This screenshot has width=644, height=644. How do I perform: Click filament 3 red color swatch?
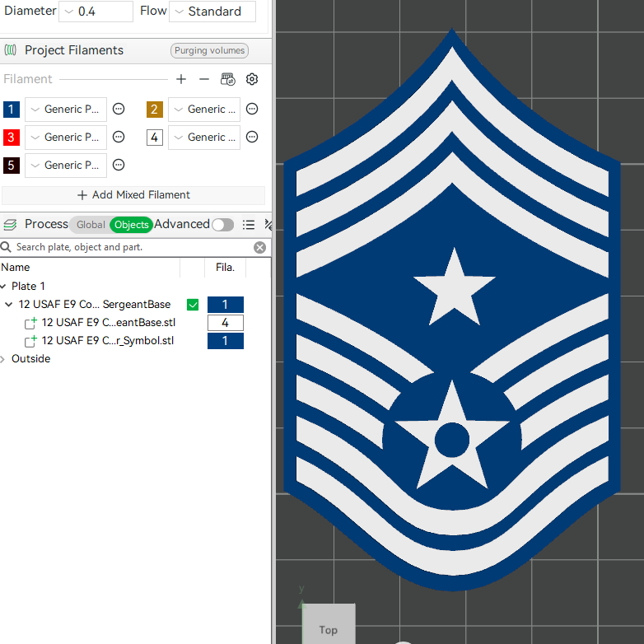[x=11, y=138]
